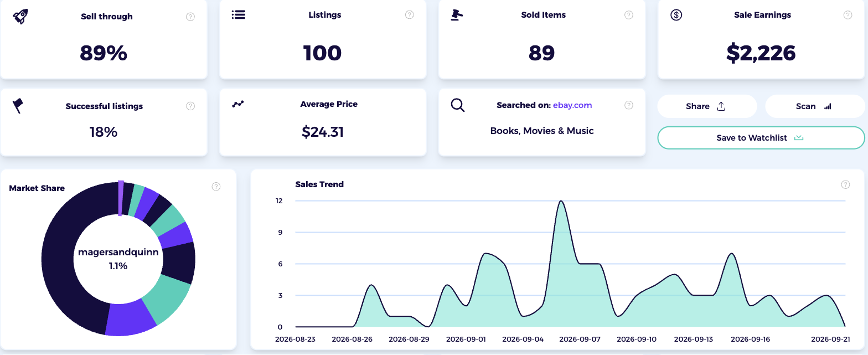Click the 18% Successful listings value

point(104,132)
